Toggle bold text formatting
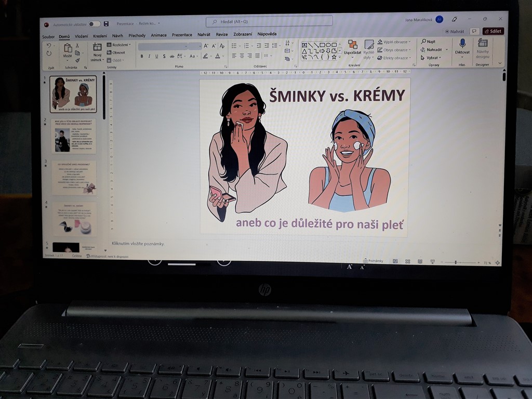The height and width of the screenshot is (399, 532). [142, 56]
